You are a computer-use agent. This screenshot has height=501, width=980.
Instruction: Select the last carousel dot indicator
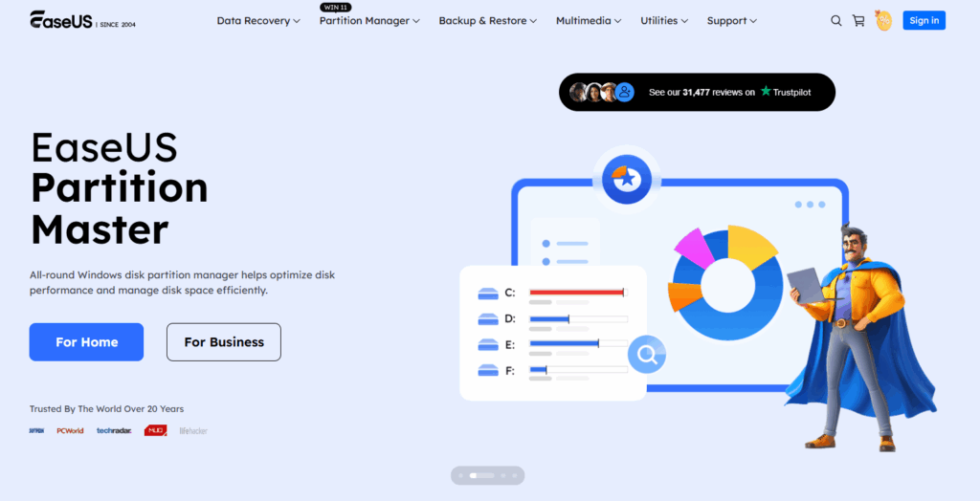click(514, 475)
